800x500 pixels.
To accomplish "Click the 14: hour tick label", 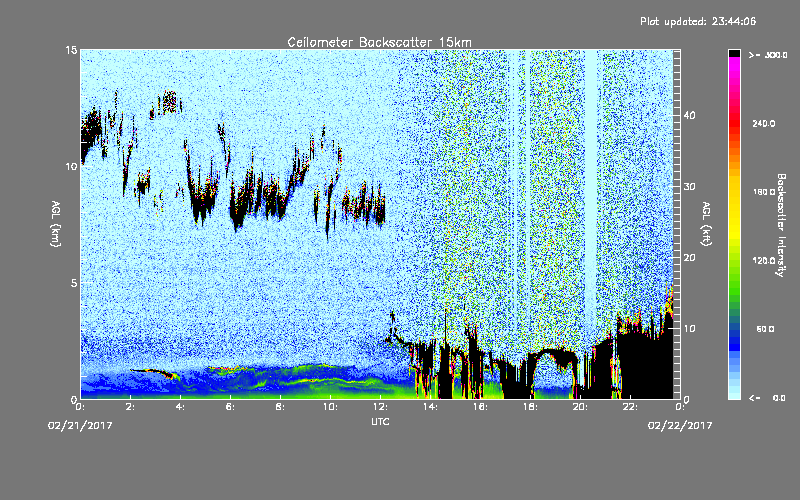I will coord(430,407).
